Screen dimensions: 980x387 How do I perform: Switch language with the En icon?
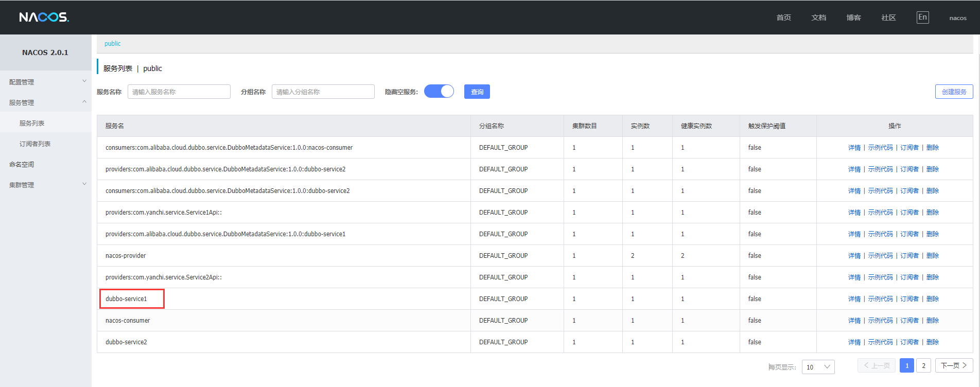923,17
